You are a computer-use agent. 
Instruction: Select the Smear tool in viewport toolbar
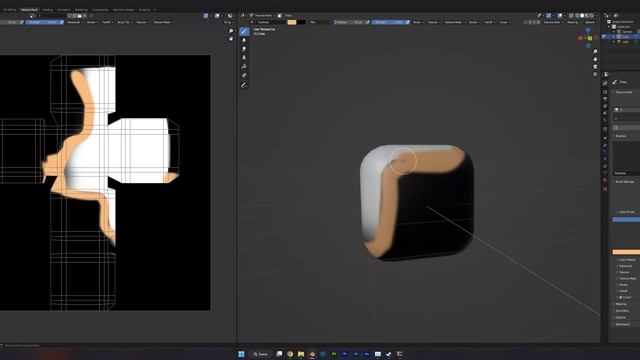tap(244, 49)
